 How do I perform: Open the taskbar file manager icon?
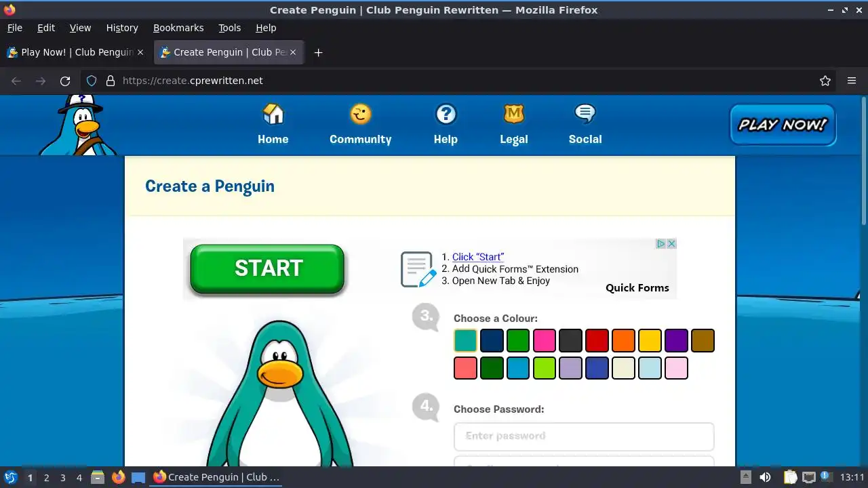(97, 477)
